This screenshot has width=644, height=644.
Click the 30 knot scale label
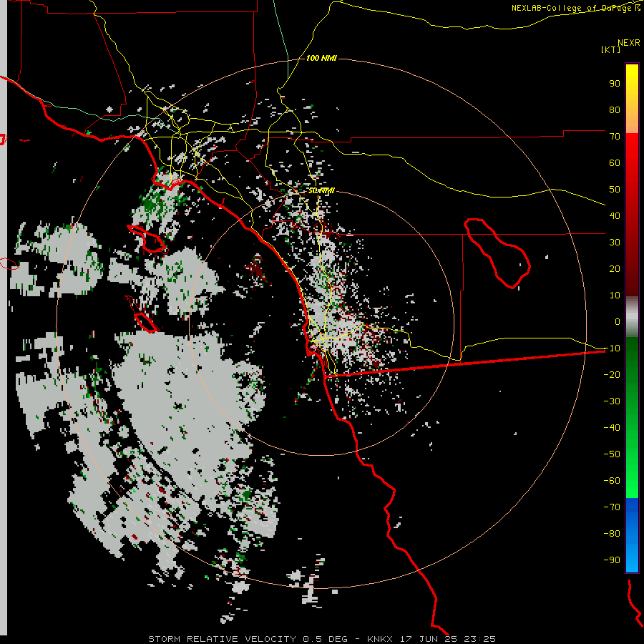[x=615, y=243]
